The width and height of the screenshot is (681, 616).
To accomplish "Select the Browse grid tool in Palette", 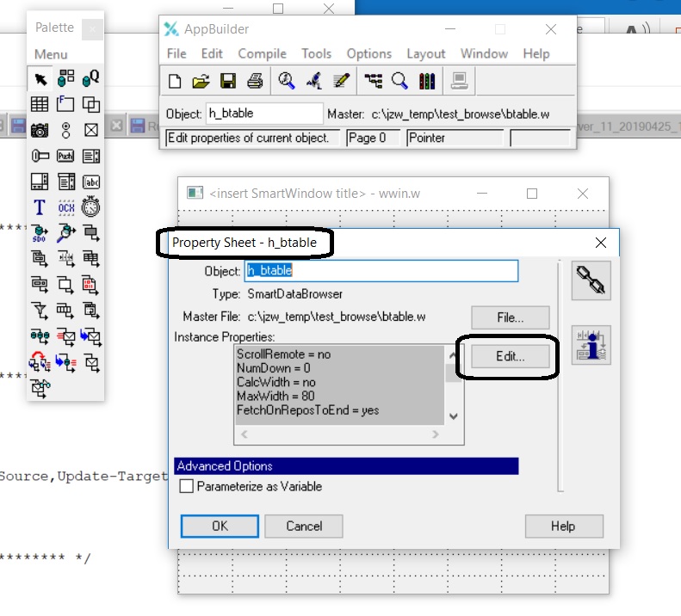I will point(40,105).
